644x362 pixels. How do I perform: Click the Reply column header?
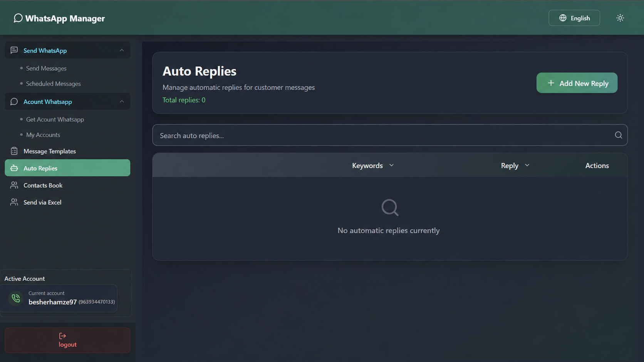[x=510, y=165]
